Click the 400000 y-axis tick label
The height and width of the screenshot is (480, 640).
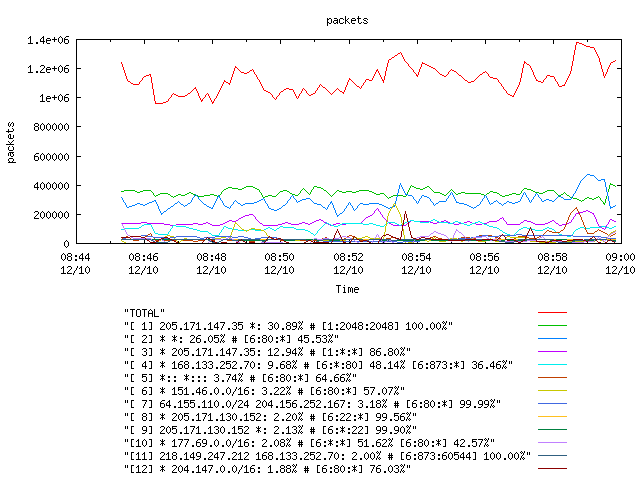(51, 186)
